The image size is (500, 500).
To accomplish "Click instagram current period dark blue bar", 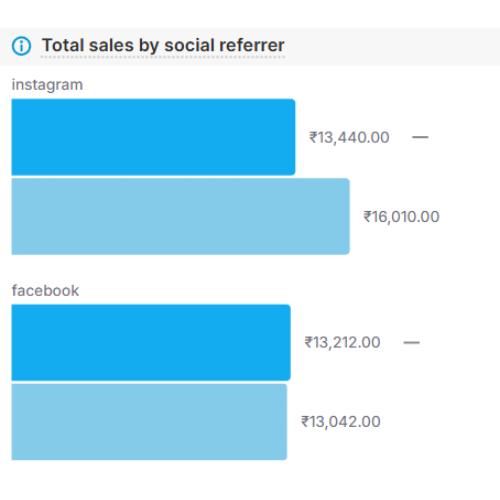I will coord(153,137).
